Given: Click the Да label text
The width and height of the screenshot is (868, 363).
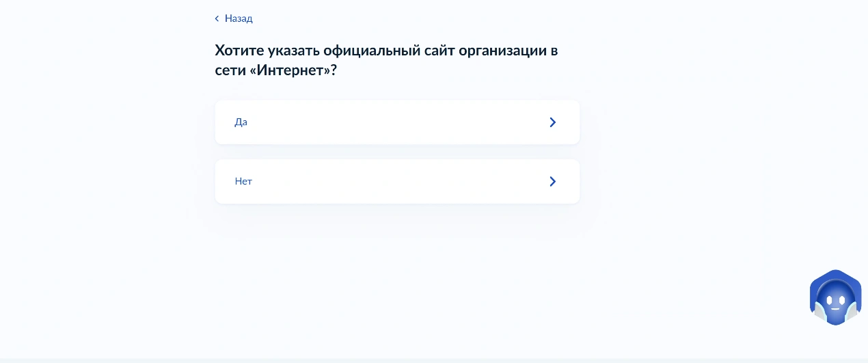Looking at the screenshot, I should pyautogui.click(x=241, y=122).
